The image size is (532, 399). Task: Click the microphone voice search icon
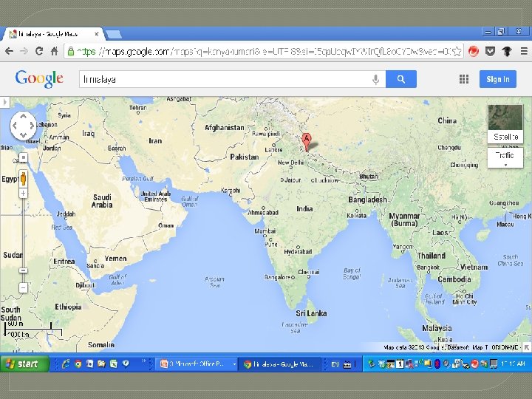(x=375, y=79)
